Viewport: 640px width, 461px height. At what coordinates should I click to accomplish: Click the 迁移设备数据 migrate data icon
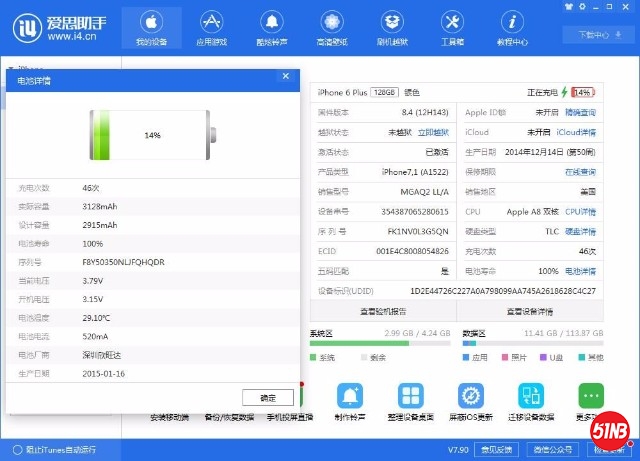pos(531,396)
